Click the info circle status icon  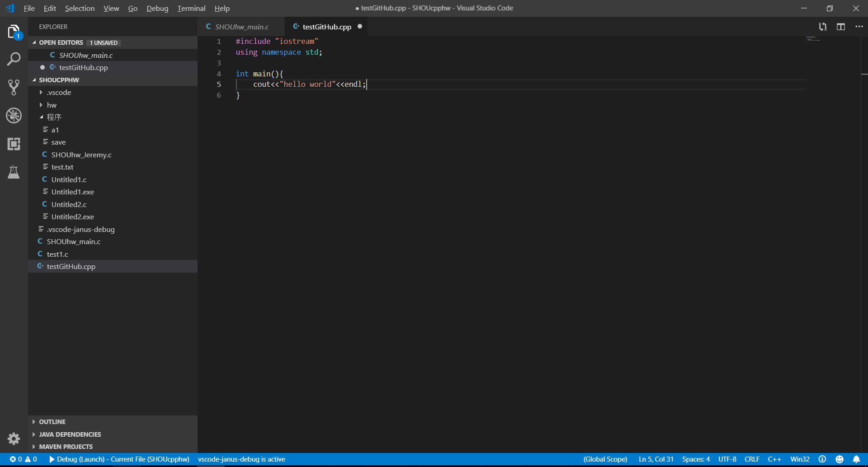tap(822, 459)
